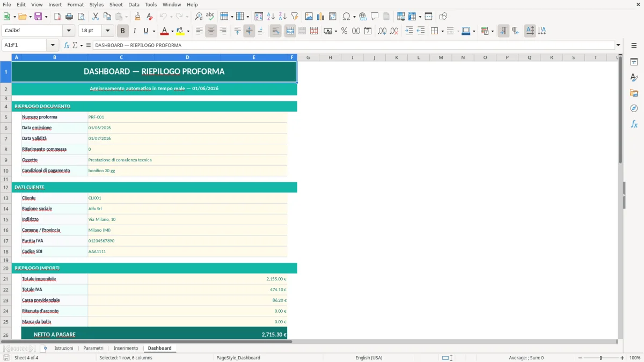This screenshot has width=644, height=362.
Task: Click in the formula bar input line
Action: (354, 45)
